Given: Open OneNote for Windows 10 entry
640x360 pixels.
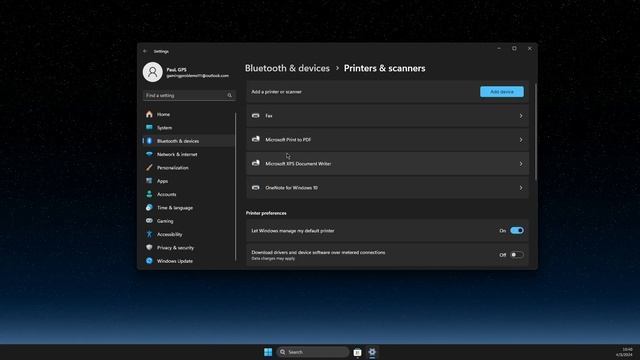Looking at the screenshot, I should (x=387, y=188).
